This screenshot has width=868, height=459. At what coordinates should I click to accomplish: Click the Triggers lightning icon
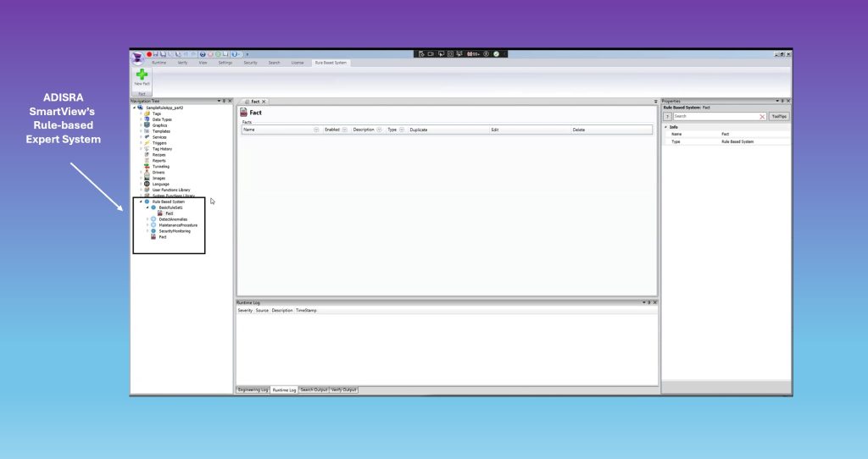tap(147, 142)
